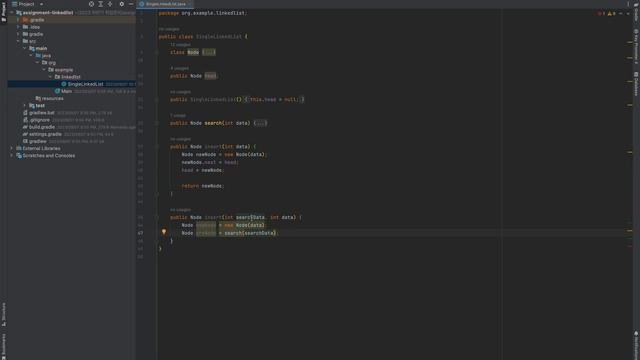640x360 pixels.
Task: Select settings.gradle file
Action: [45, 134]
